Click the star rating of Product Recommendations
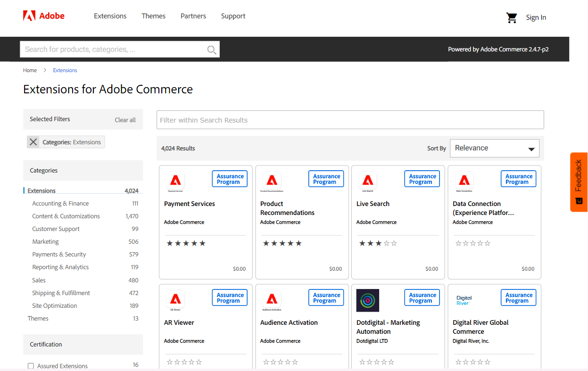588x371 pixels. coord(282,243)
